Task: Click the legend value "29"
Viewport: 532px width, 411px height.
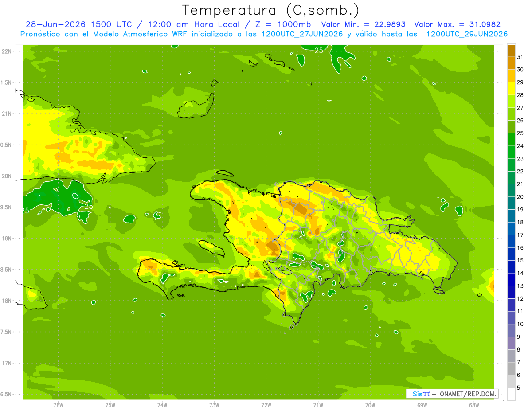Action: click(520, 82)
